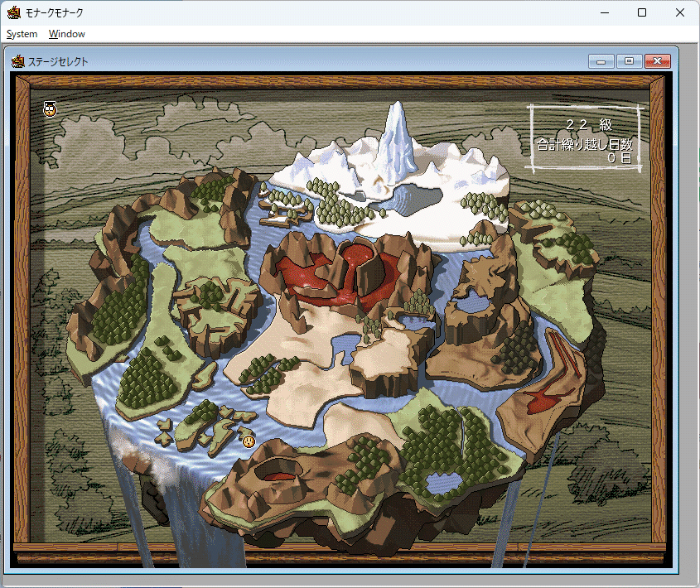Click the ステージセレクト title text
The height and width of the screenshot is (588, 700).
[x=58, y=61]
